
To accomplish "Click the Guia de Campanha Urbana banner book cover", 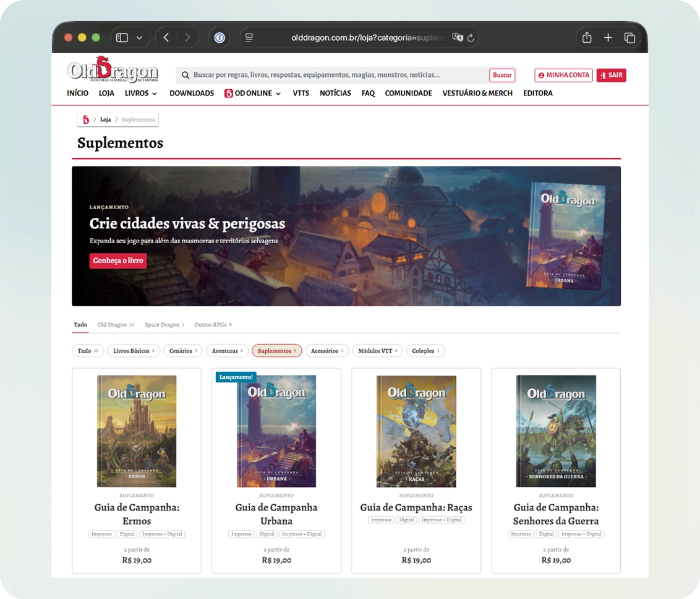I will pyautogui.click(x=566, y=236).
